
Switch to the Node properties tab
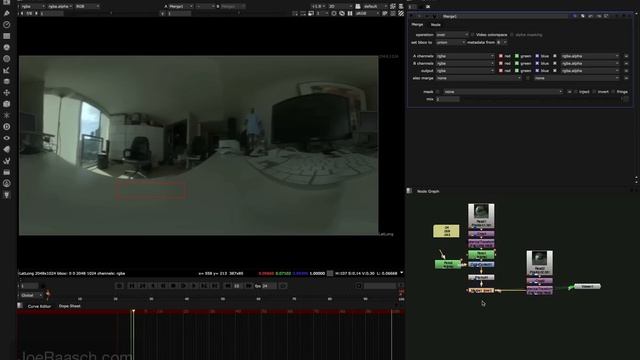point(436,24)
